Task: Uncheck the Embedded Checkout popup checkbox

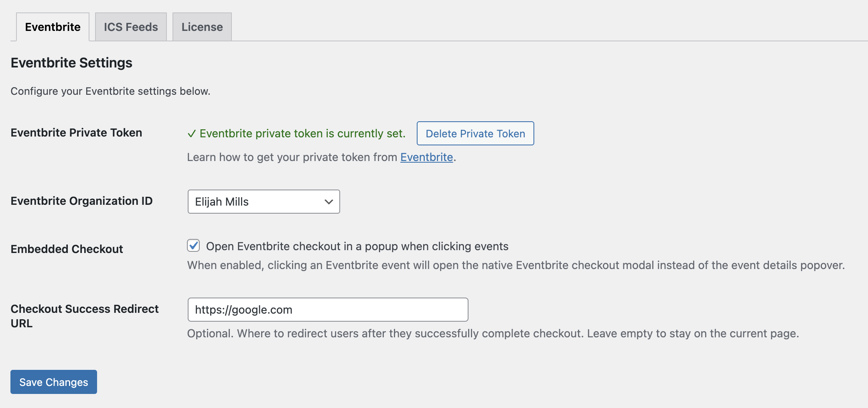Action: coord(193,246)
